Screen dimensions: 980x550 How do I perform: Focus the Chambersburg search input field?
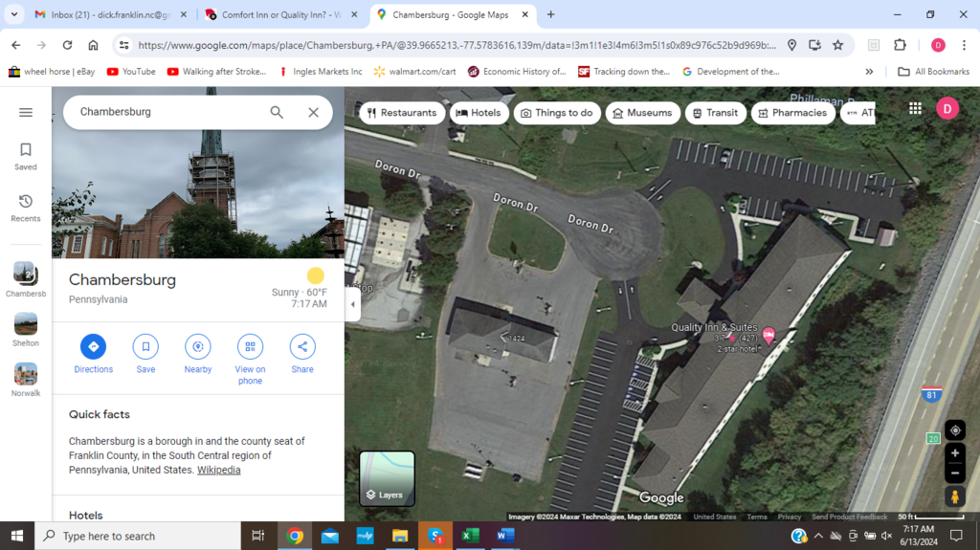click(168, 112)
